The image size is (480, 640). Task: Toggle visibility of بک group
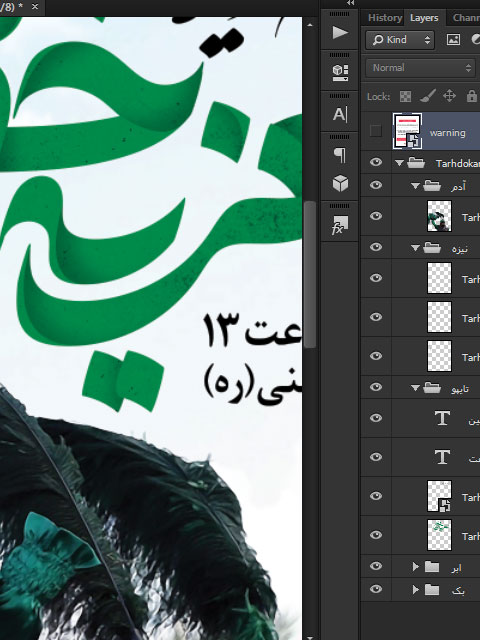(376, 589)
